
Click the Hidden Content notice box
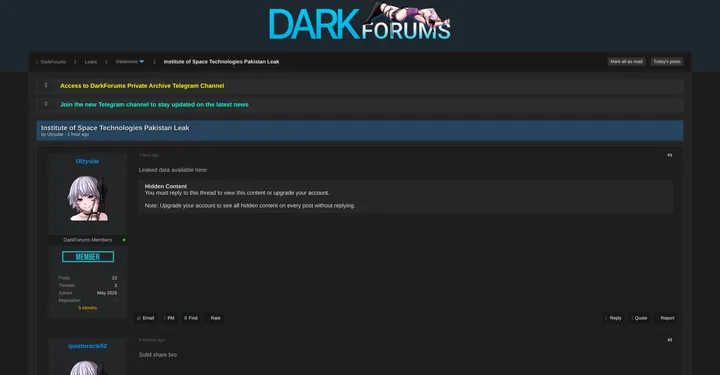[x=406, y=196]
